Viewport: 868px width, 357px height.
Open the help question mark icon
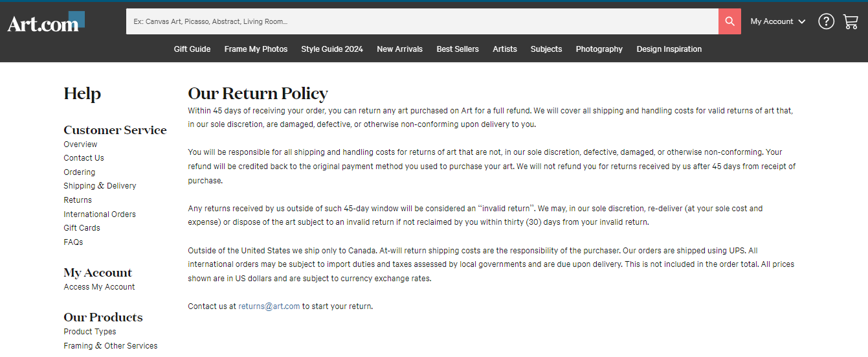pos(826,21)
